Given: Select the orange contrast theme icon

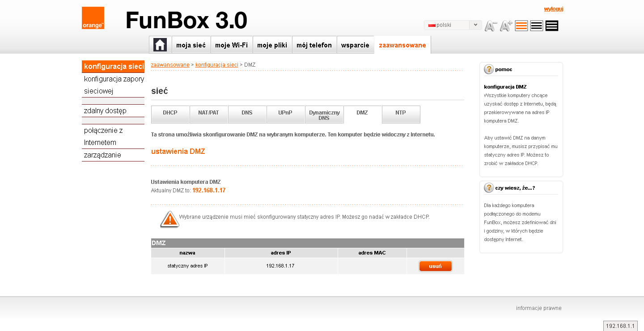Looking at the screenshot, I should point(521,26).
